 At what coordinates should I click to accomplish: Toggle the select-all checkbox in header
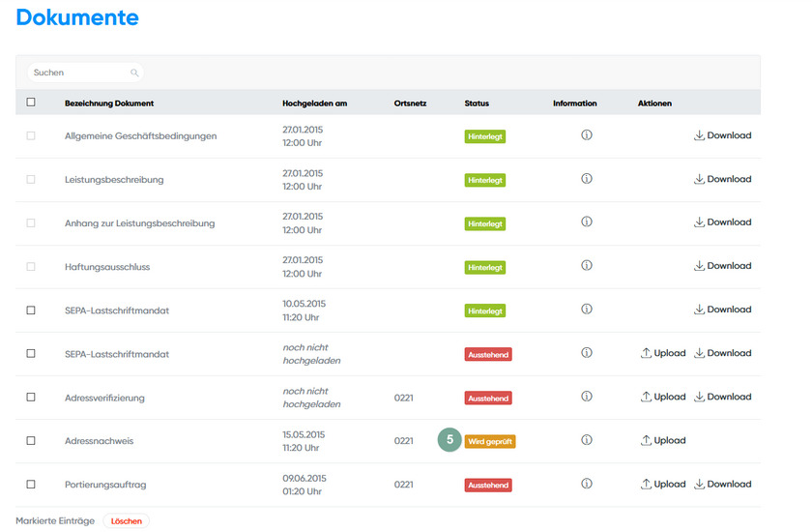tap(31, 103)
